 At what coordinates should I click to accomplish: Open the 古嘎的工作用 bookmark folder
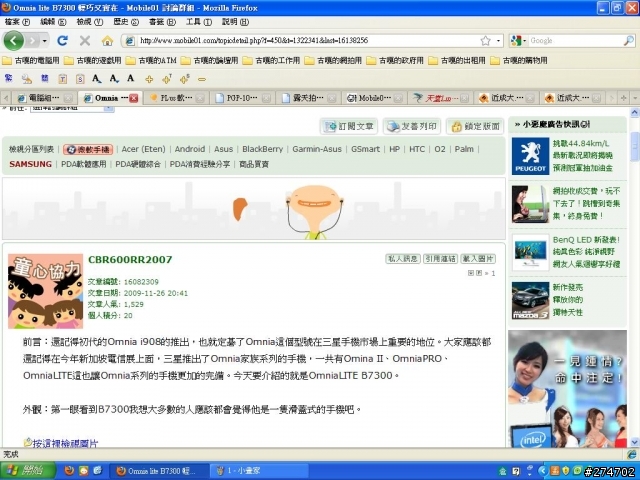pos(271,60)
